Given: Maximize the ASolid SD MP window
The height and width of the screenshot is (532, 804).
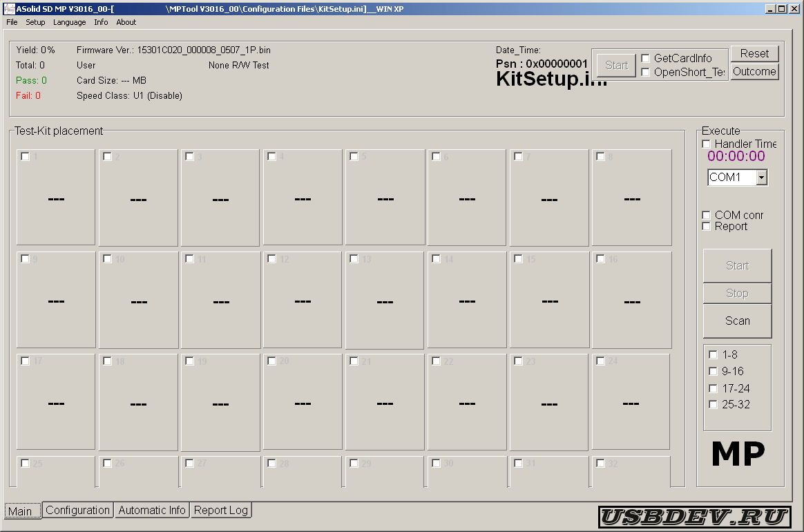Looking at the screenshot, I should click(781, 9).
